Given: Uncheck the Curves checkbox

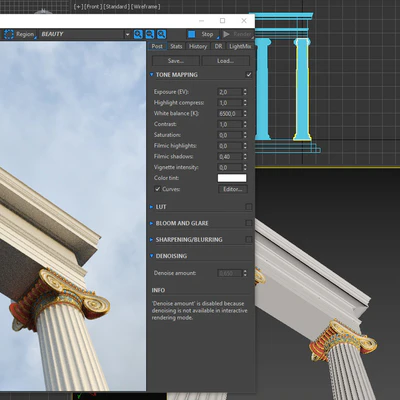Looking at the screenshot, I should (x=157, y=189).
